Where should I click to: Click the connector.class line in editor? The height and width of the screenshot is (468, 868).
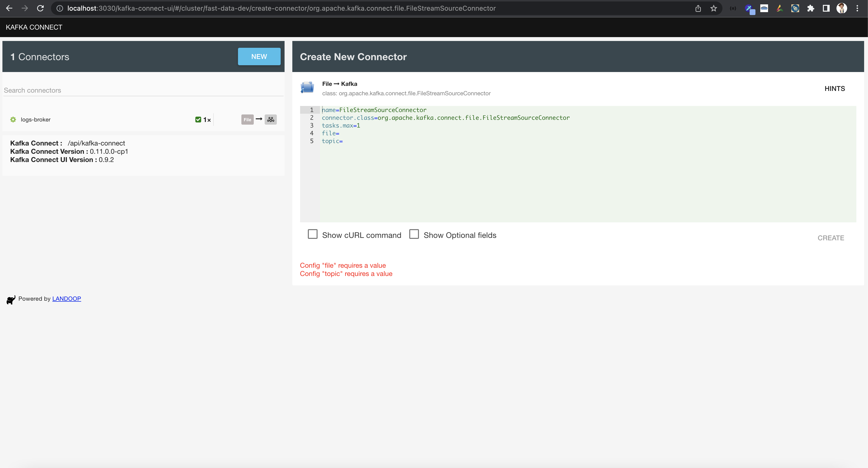tap(445, 118)
